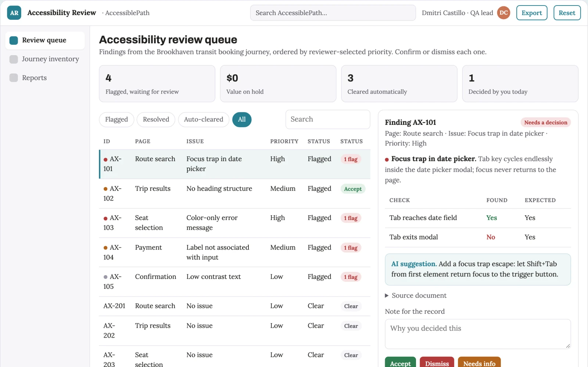
Task: Click the findings table Search box
Action: (328, 119)
